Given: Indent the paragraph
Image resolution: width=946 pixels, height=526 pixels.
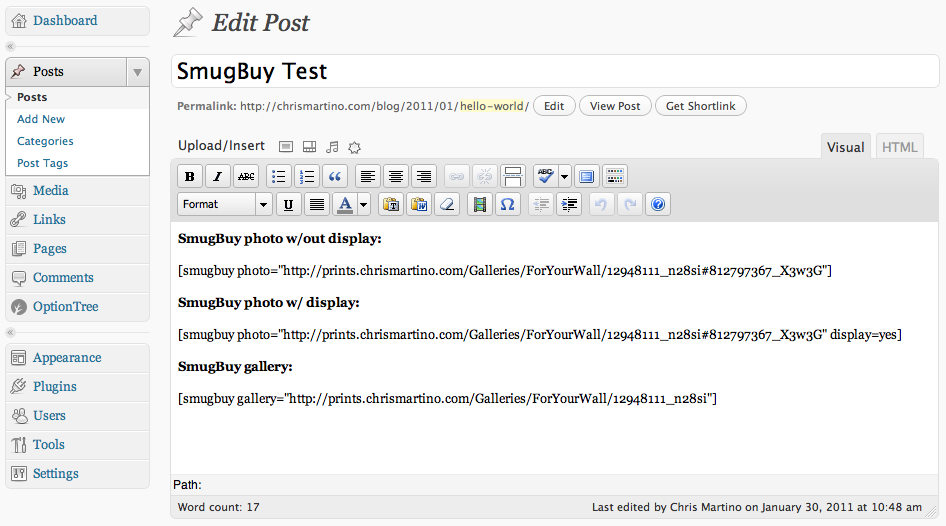Looking at the screenshot, I should 569,204.
